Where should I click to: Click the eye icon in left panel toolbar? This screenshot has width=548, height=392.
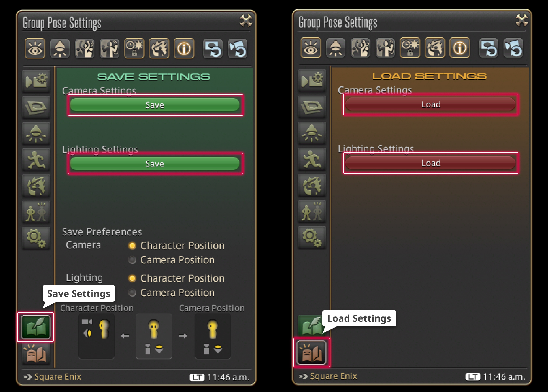point(35,48)
